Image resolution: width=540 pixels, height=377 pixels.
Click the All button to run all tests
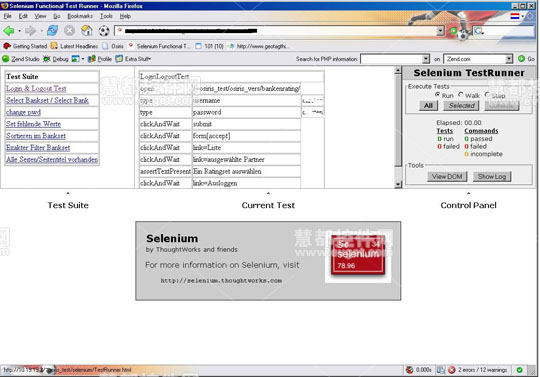click(x=428, y=106)
